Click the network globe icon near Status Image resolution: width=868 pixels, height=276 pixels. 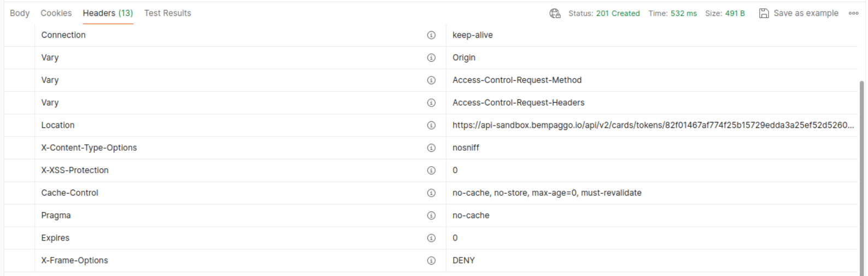(555, 13)
